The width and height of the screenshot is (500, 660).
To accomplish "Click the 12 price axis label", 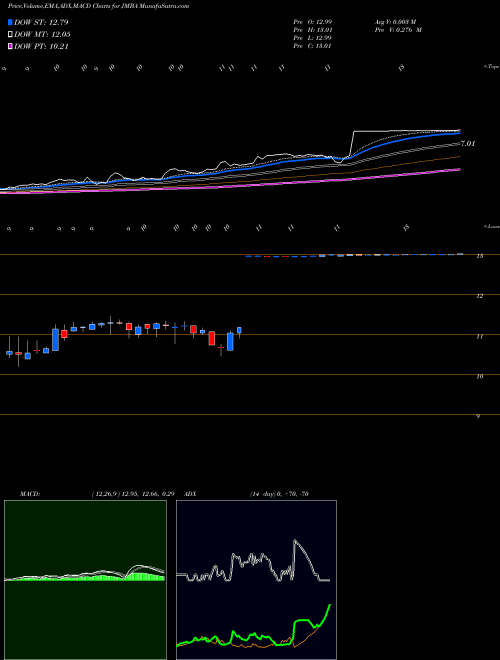I will (x=479, y=296).
